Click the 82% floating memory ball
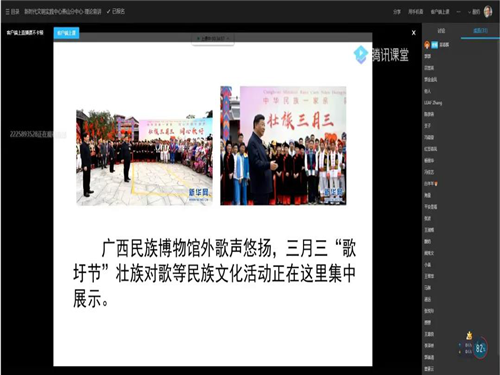The height and width of the screenshot is (375, 500). pos(480,349)
